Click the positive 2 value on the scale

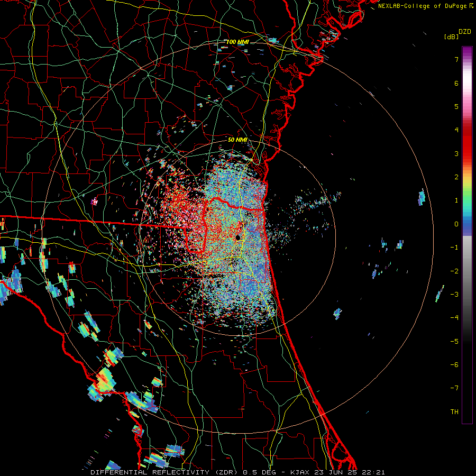pos(456,177)
